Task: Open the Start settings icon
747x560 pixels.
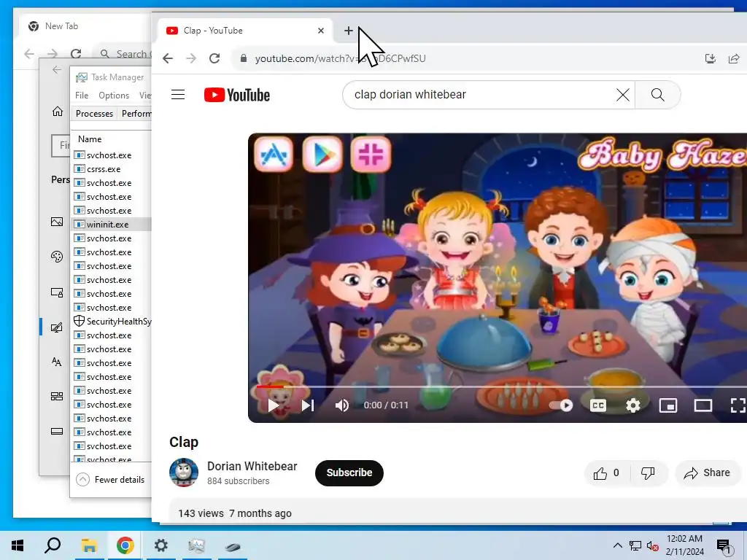Action: tap(57, 397)
